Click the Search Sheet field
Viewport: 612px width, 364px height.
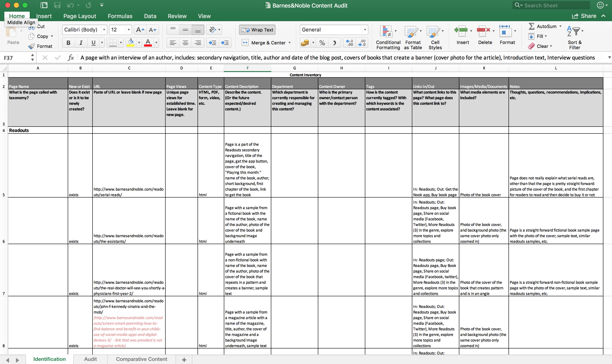tap(551, 5)
